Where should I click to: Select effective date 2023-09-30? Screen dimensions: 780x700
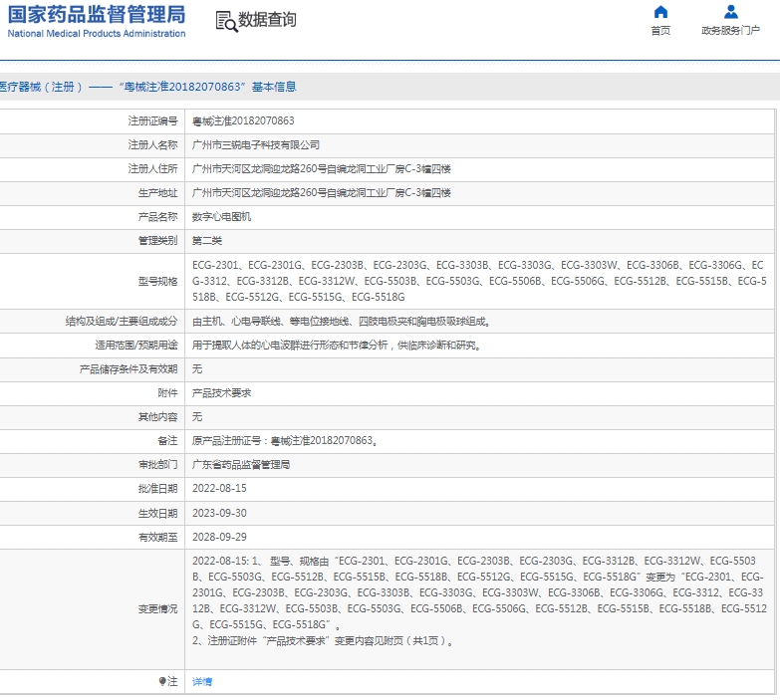(x=219, y=513)
